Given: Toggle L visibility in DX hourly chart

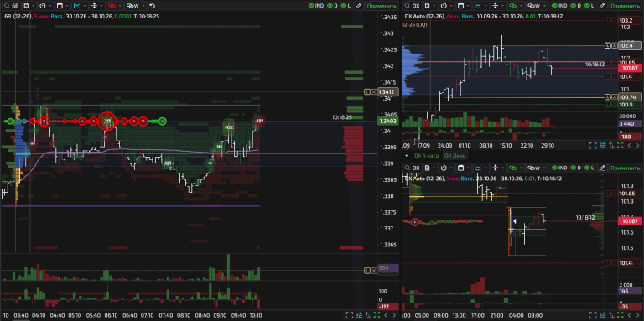Looking at the screenshot, I should (589, 168).
